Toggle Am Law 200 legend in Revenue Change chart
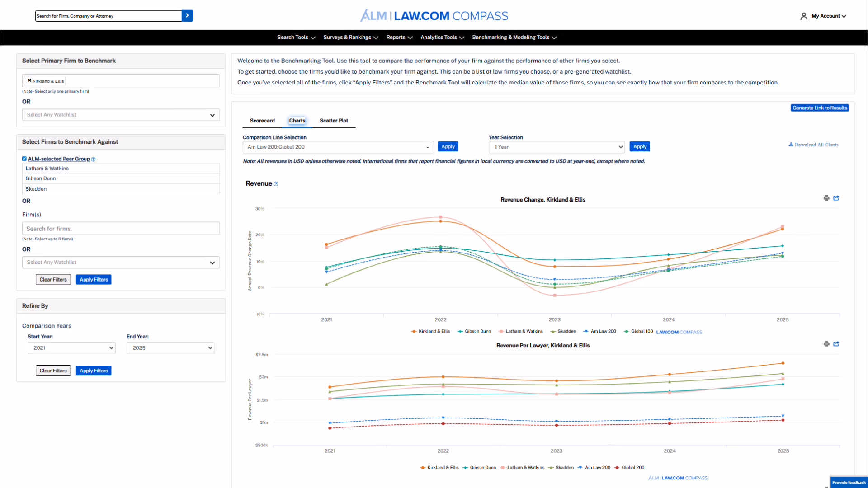The width and height of the screenshot is (868, 488). point(599,331)
